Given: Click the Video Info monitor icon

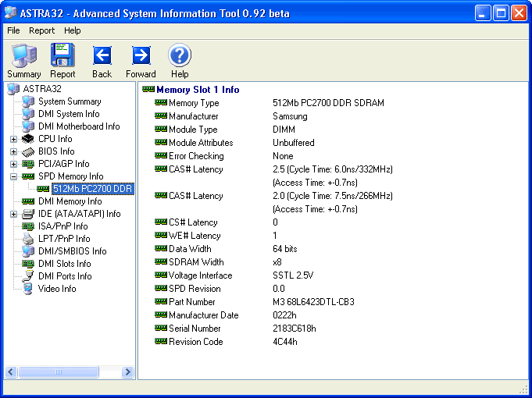Looking at the screenshot, I should click(28, 289).
